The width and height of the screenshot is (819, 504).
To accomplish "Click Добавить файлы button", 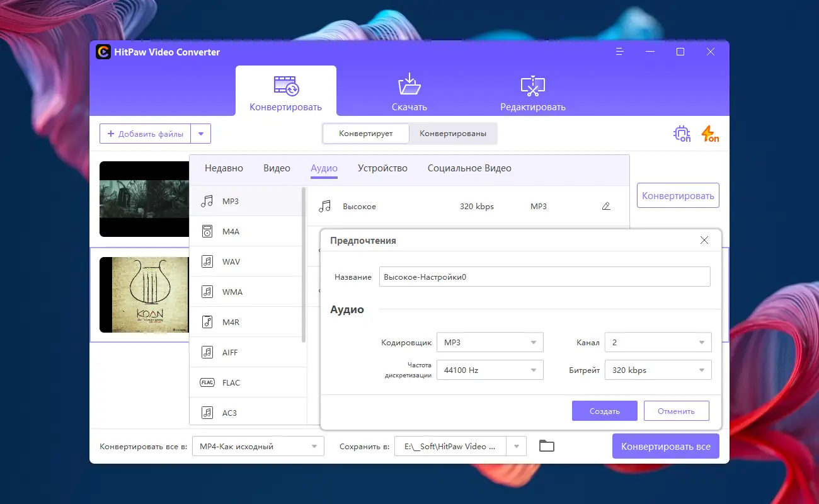I will click(x=146, y=134).
